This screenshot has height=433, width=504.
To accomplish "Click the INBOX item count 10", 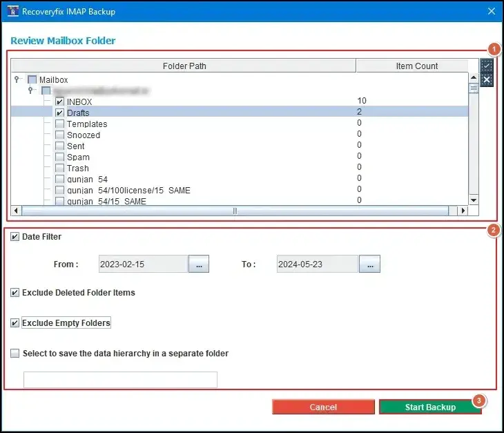I will point(362,101).
